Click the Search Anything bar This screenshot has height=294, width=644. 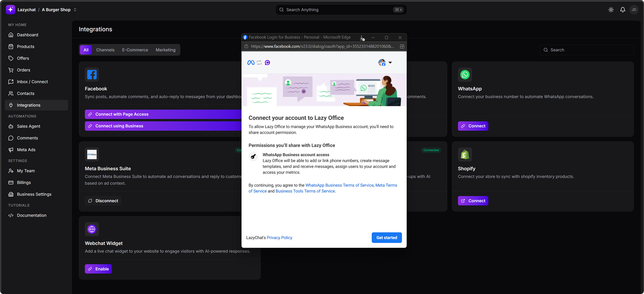(341, 10)
